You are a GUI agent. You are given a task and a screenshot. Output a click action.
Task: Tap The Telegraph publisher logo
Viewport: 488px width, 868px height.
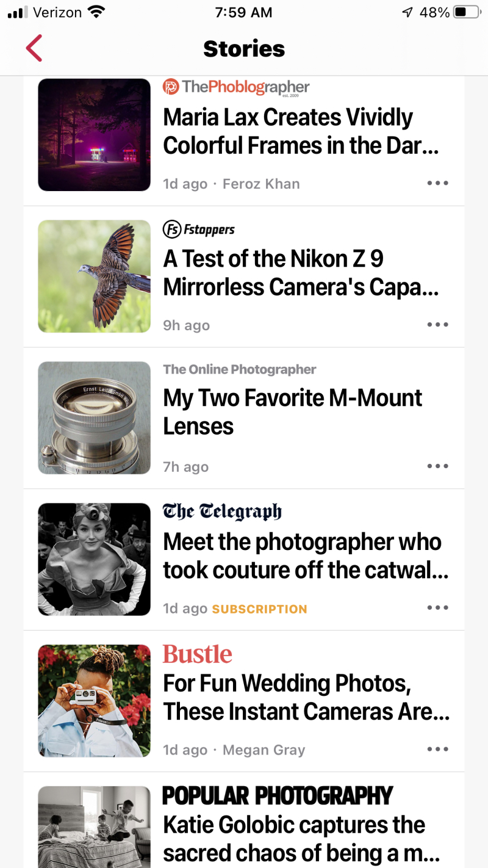coord(222,512)
